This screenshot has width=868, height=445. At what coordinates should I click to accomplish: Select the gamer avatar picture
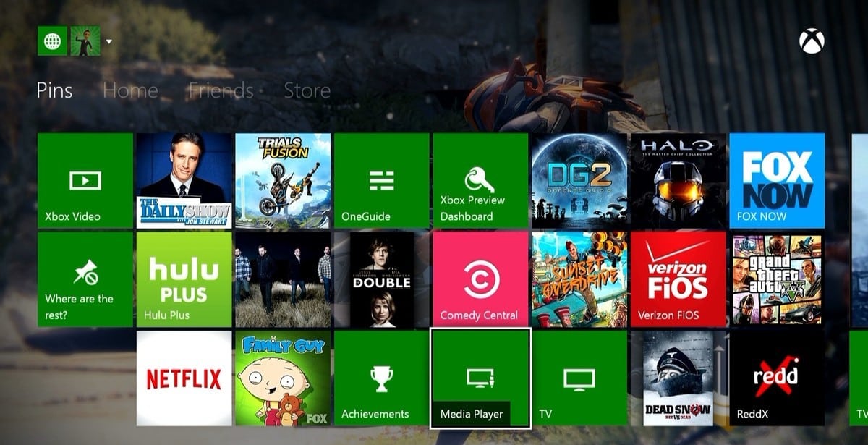[85, 41]
